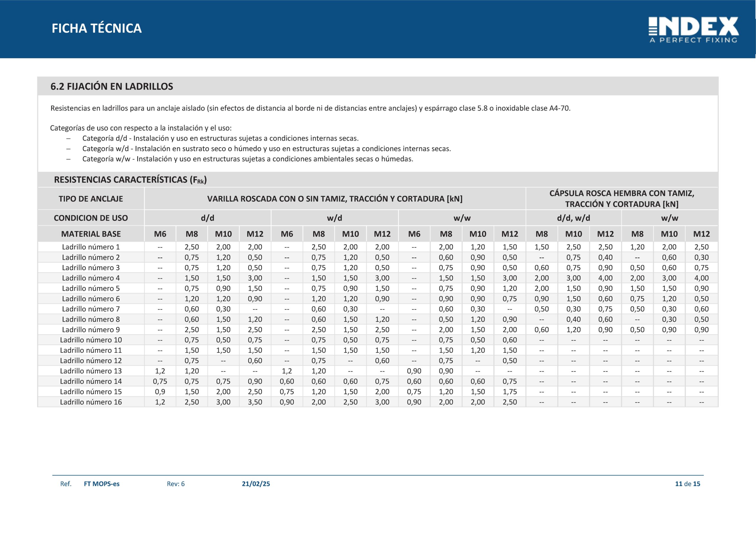This screenshot has height=535, width=756.
Task: Select the Ladrillo número 1 row label
Action: 91,247
